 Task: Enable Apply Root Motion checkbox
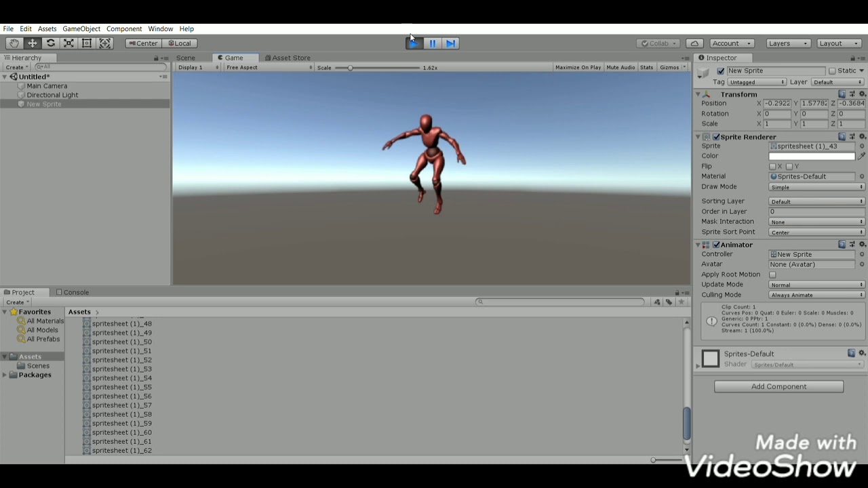tap(772, 274)
